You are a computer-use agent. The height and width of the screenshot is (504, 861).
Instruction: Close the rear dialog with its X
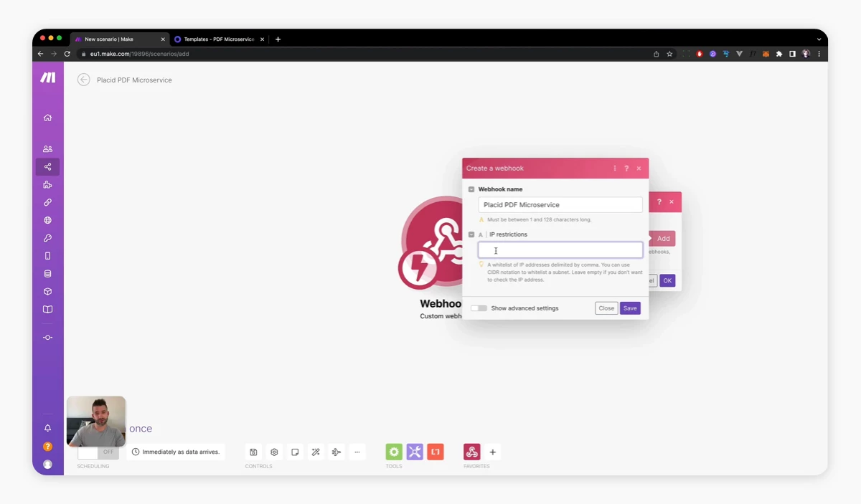pos(672,202)
